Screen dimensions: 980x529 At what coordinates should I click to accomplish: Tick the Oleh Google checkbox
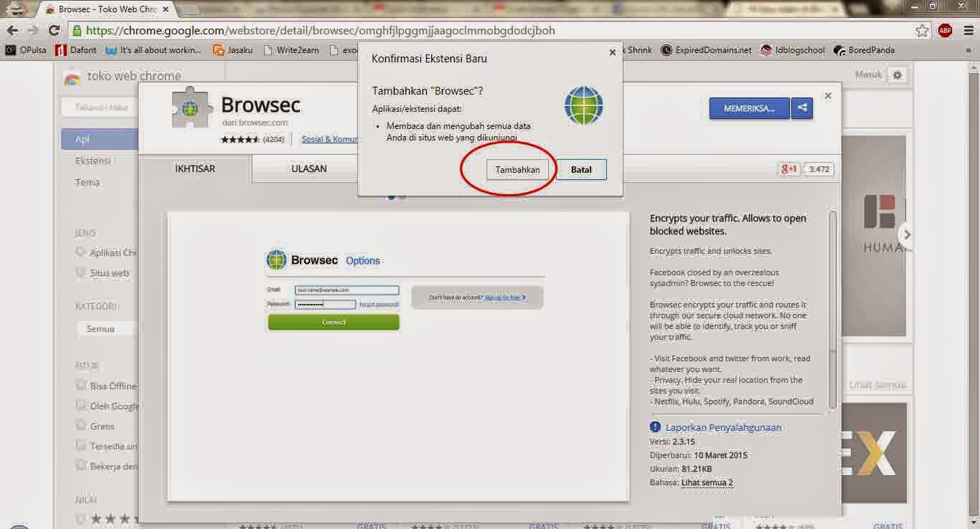click(x=80, y=406)
